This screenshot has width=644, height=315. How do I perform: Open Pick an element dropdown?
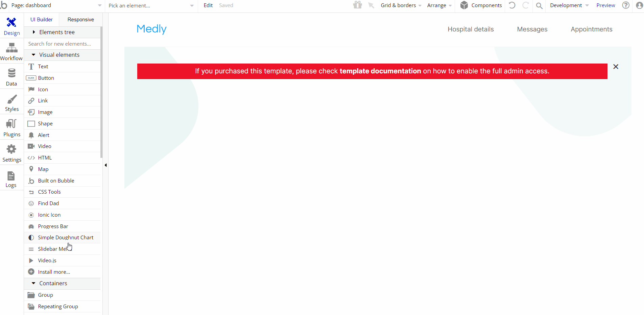[x=151, y=5]
